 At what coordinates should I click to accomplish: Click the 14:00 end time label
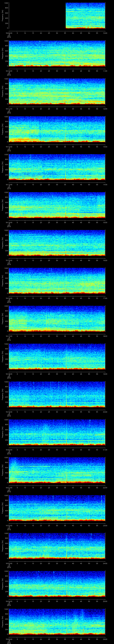tap(105, 184)
